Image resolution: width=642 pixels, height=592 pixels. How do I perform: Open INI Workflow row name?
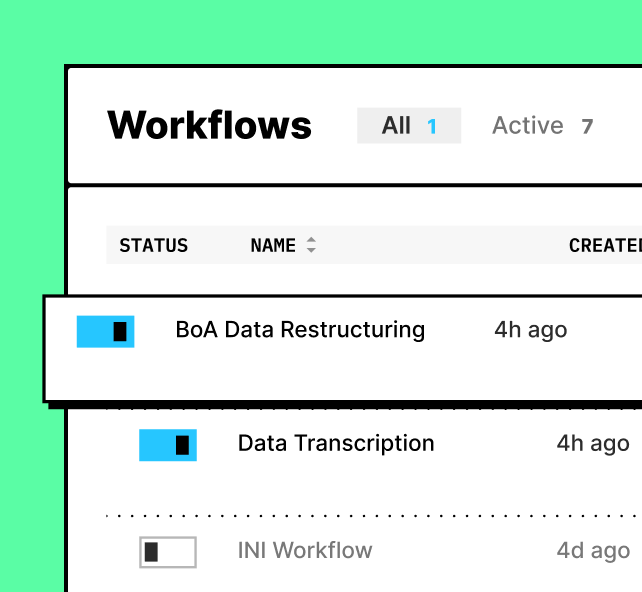[x=305, y=550]
